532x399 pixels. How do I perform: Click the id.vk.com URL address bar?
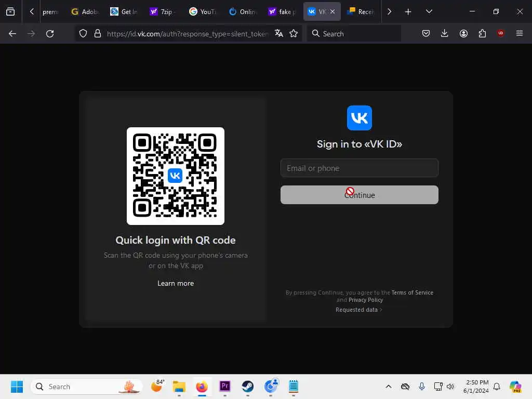point(188,34)
